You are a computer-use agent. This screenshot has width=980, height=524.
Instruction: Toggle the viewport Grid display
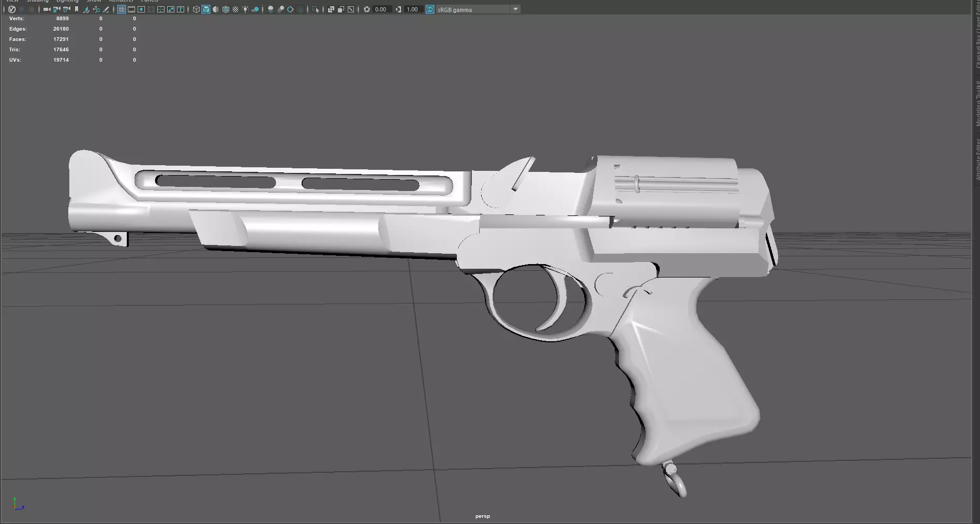click(122, 9)
